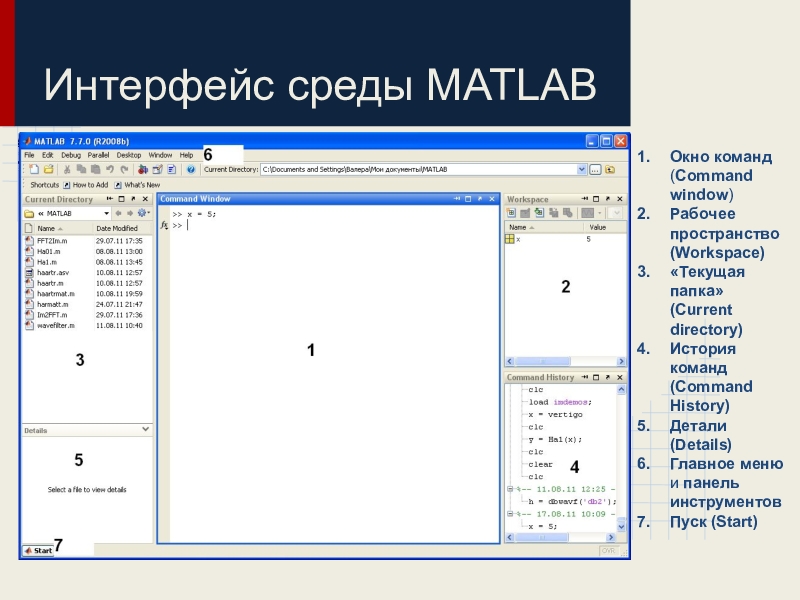Open the Debug menu
The height and width of the screenshot is (600, 800).
click(x=71, y=155)
